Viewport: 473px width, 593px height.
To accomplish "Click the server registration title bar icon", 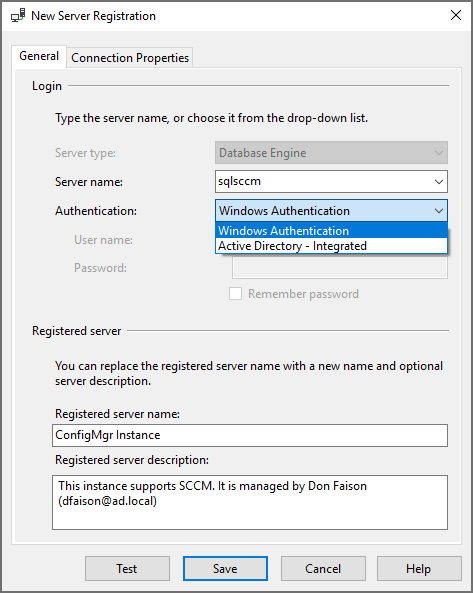I will (x=18, y=16).
